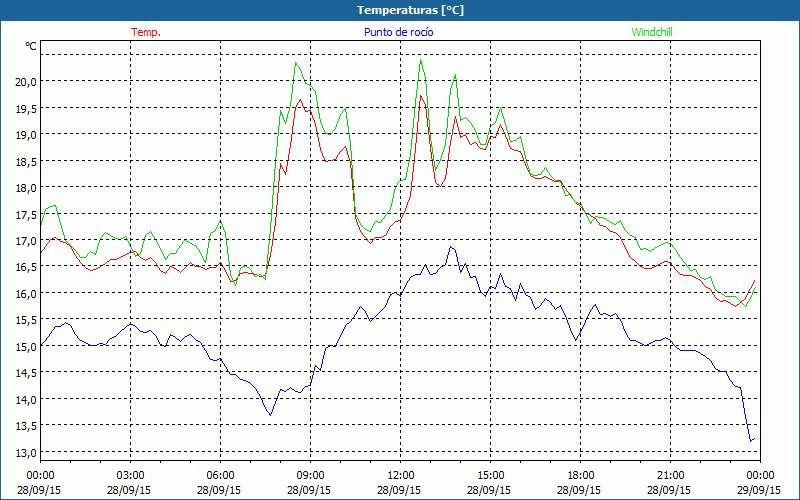Click the 14,0 y-axis value
Image resolution: width=800 pixels, height=500 pixels.
(x=27, y=399)
